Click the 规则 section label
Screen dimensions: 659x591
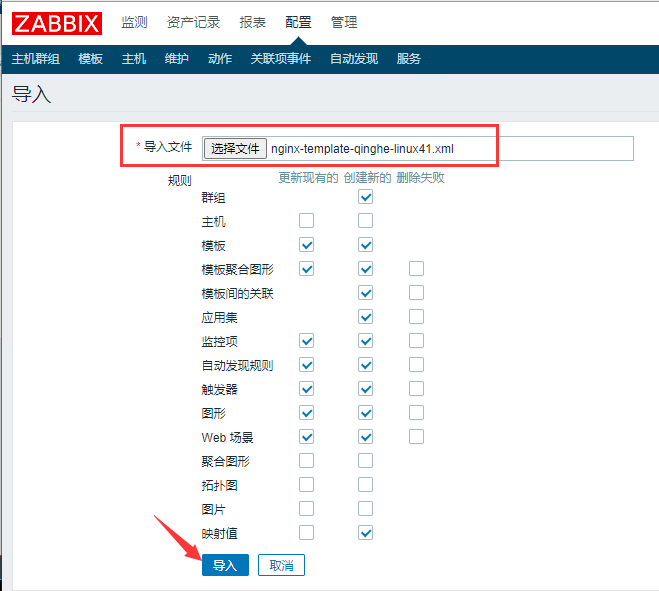[180, 181]
